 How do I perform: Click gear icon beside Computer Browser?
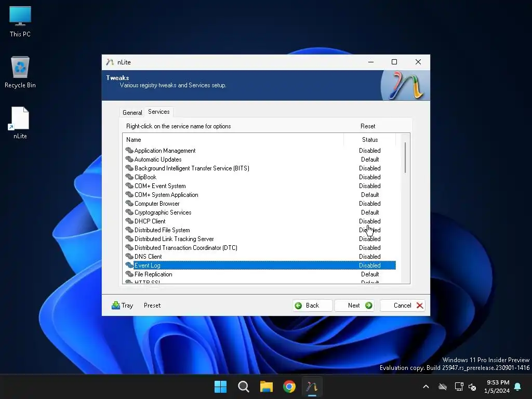[x=129, y=203]
